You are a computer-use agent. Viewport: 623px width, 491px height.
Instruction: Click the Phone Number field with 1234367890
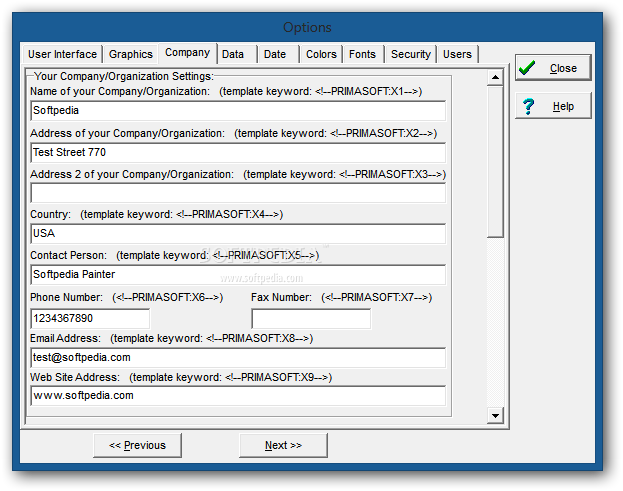90,319
